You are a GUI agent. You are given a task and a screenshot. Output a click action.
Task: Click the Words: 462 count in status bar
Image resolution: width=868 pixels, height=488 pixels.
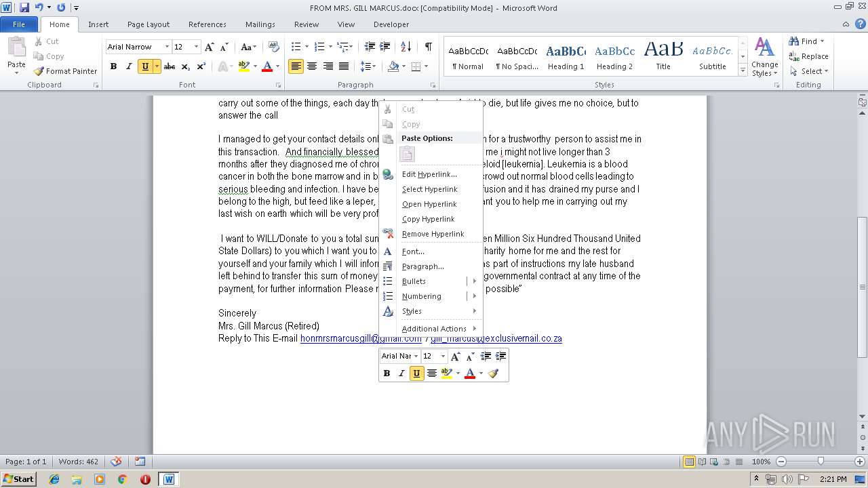78,462
